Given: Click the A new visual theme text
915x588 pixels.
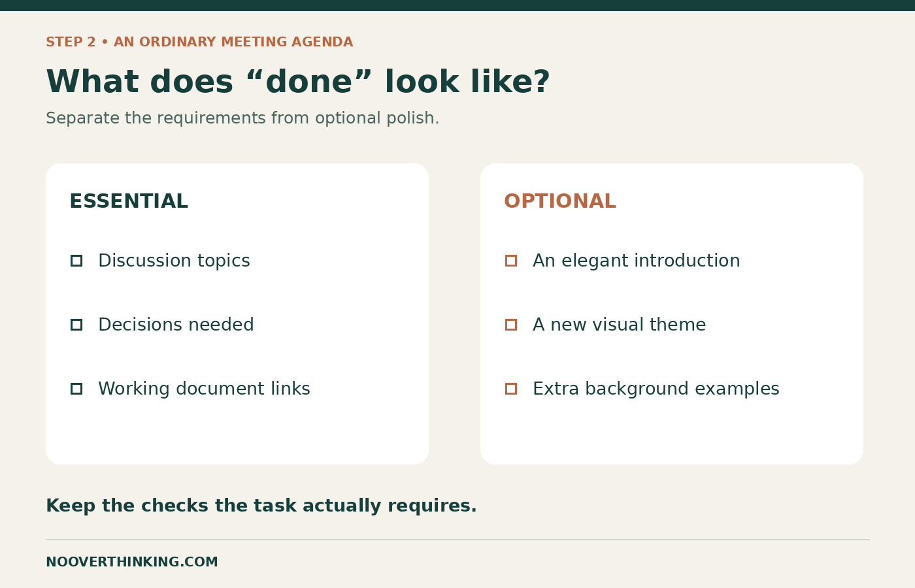Looking at the screenshot, I should coord(620,325).
